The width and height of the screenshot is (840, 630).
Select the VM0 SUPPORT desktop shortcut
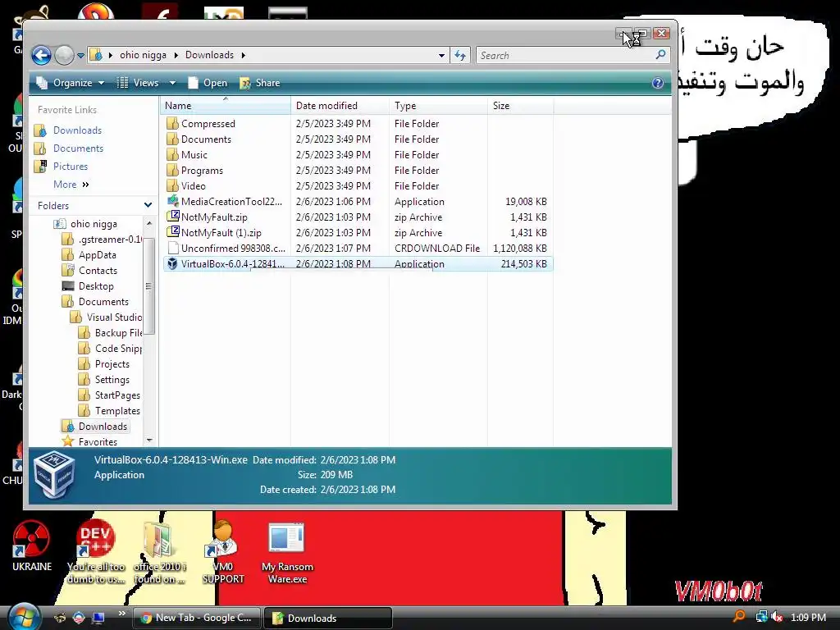coord(223,553)
